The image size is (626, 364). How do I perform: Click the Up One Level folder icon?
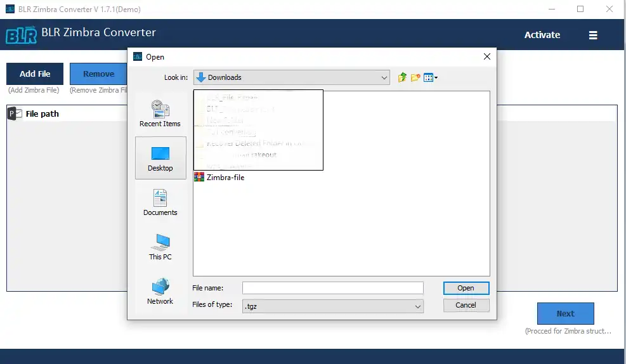click(x=402, y=77)
